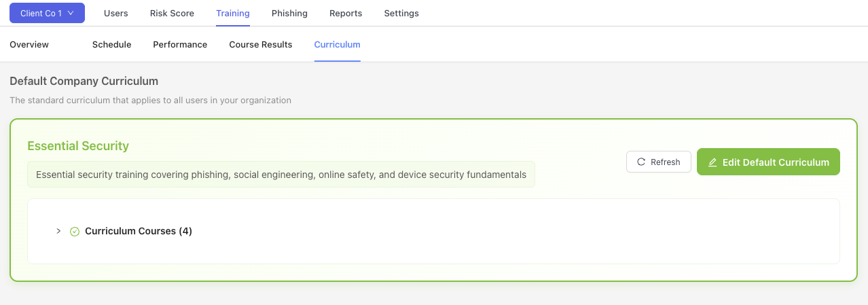Switch to the Schedule tab

[111, 44]
